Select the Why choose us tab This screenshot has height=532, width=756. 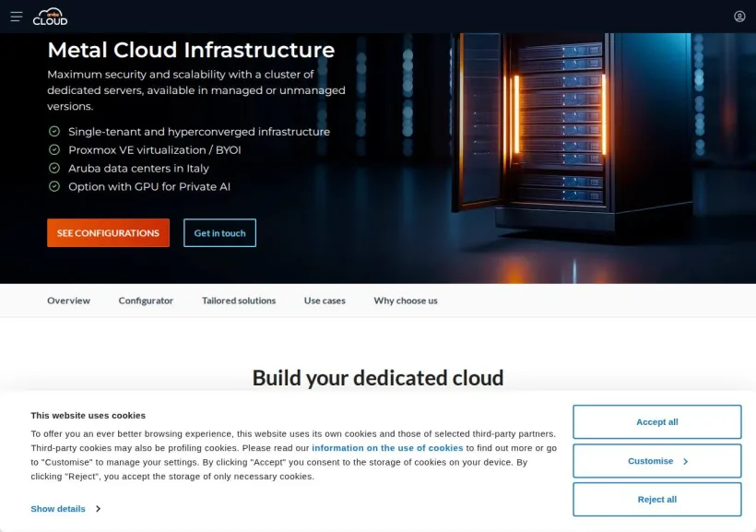pyautogui.click(x=406, y=301)
